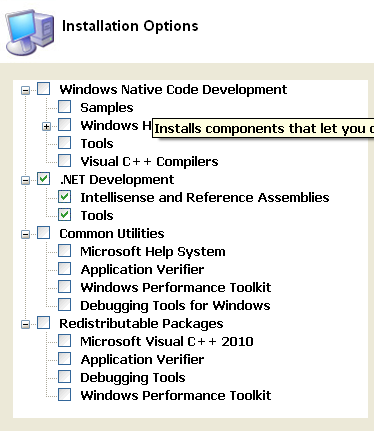
Task: Select the Common Utilities label
Action: coord(112,234)
